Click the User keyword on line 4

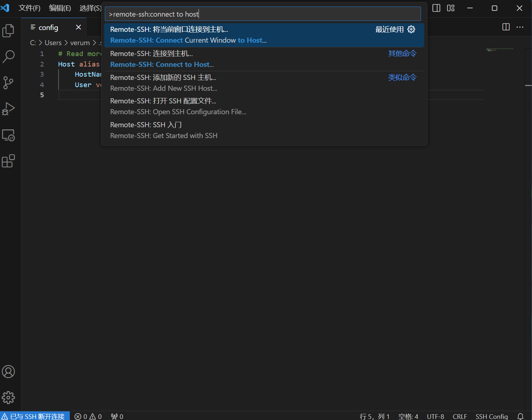[83, 85]
